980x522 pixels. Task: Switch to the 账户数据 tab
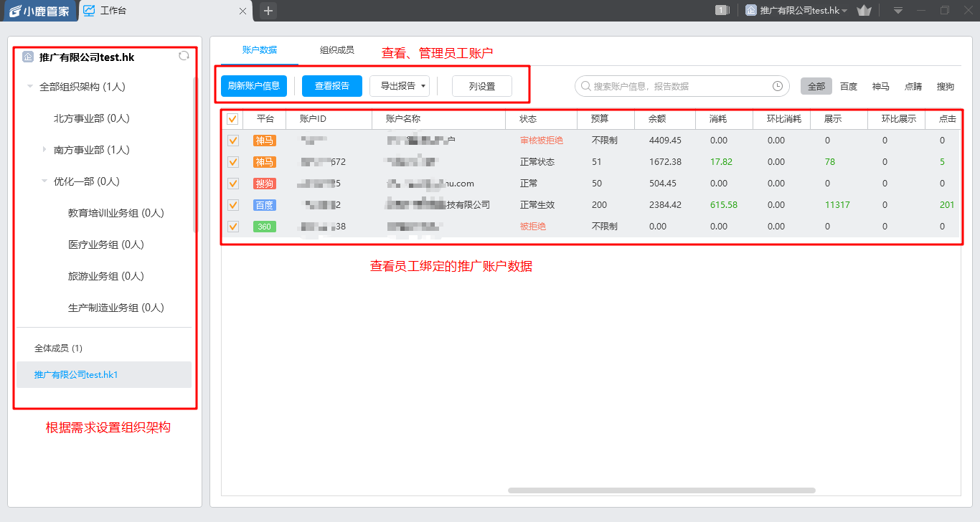260,50
